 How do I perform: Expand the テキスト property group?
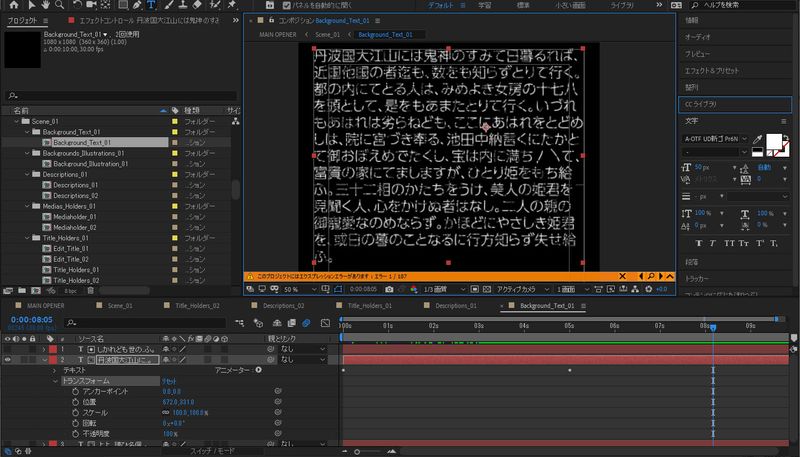point(55,370)
